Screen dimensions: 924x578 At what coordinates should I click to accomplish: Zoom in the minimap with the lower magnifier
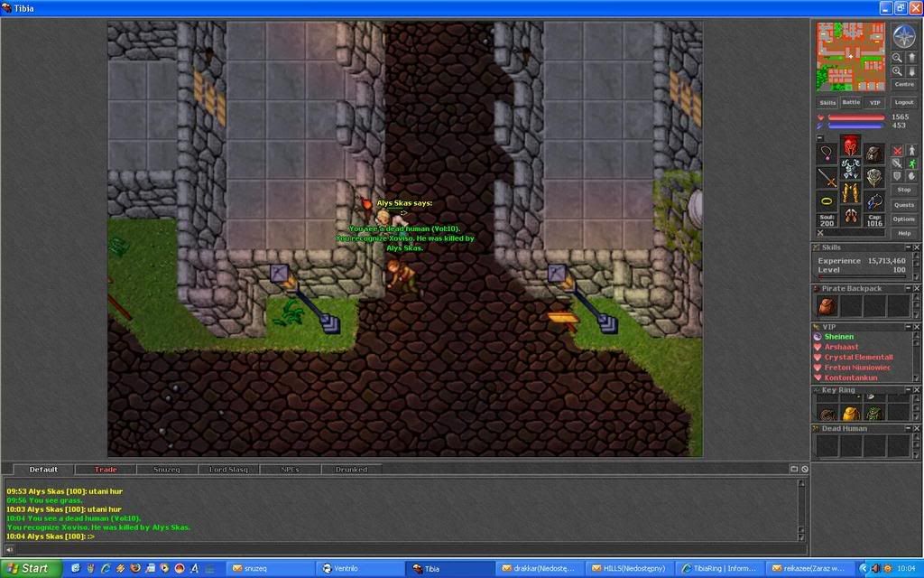click(897, 71)
